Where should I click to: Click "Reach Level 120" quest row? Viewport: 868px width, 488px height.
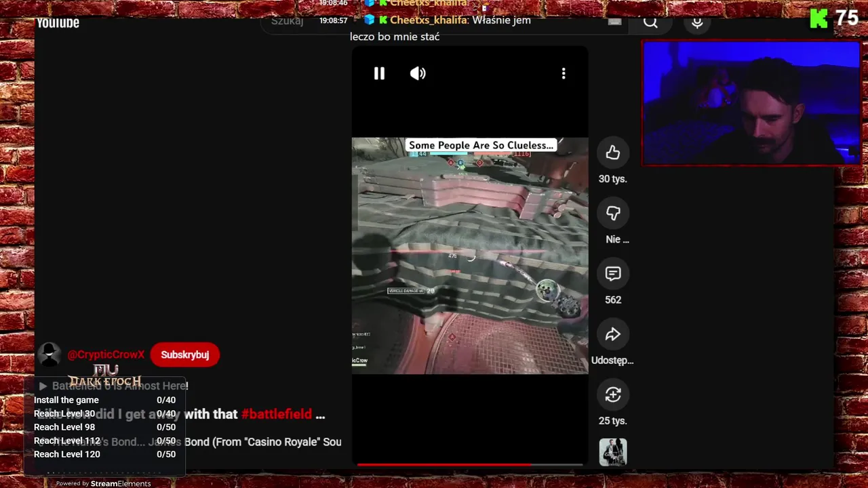click(x=104, y=454)
